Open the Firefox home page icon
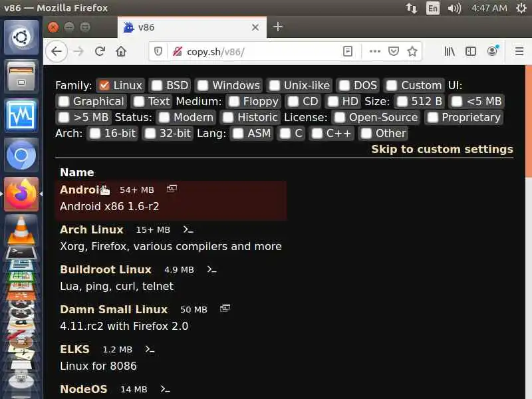This screenshot has height=399, width=532. [121, 52]
